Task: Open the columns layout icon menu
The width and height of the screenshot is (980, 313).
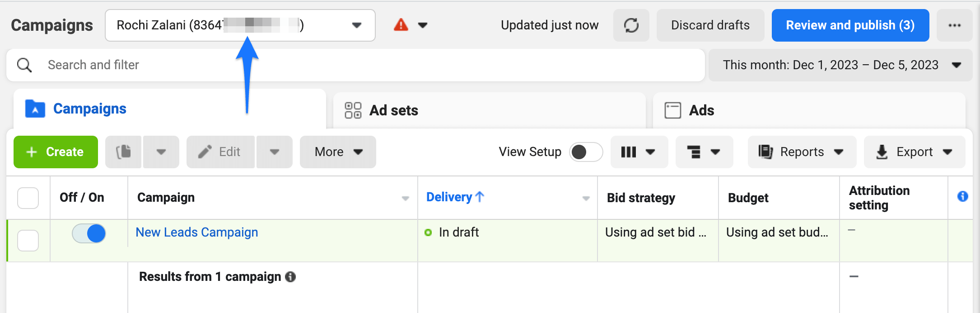Action: 639,152
